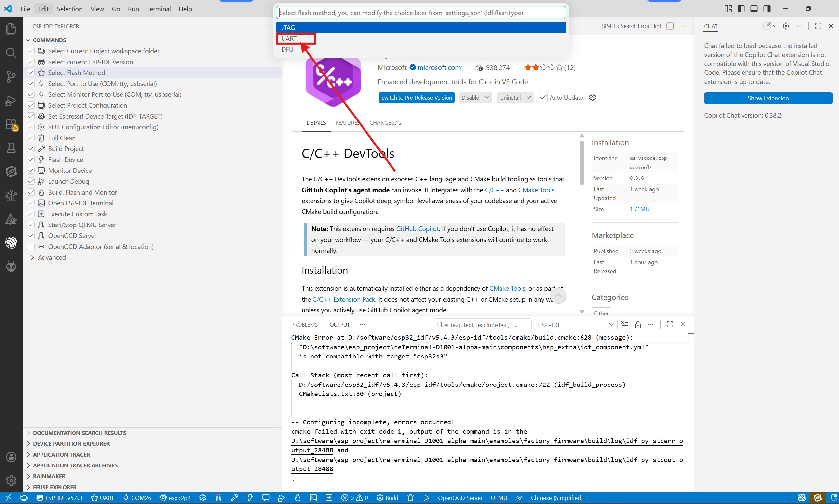Open the ESP-IDF Explorer activity bar icon
839x504 pixels.
click(x=11, y=243)
